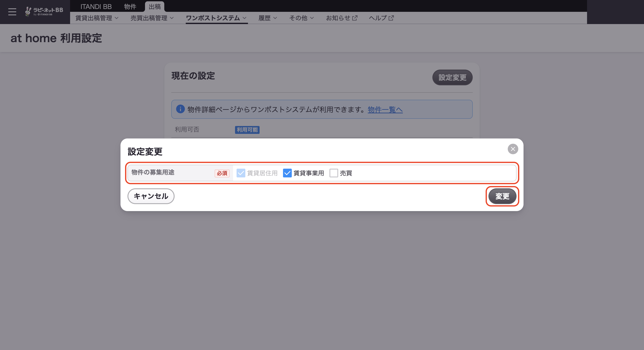The width and height of the screenshot is (644, 350).
Task: Click the 利用可否 row label
Action: pos(187,129)
